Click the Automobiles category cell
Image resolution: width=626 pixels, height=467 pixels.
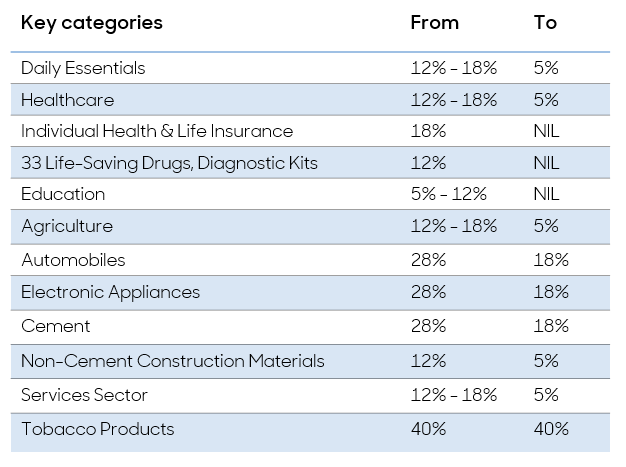click(x=73, y=260)
